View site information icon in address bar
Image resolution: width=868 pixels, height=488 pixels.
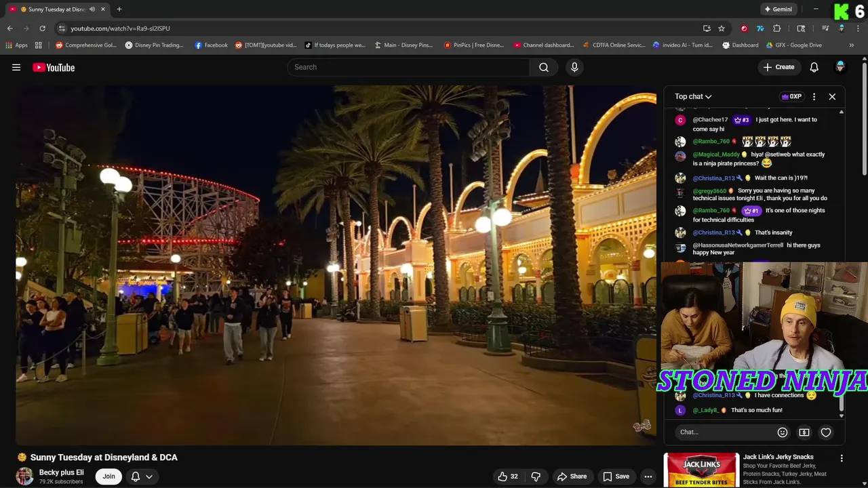(x=62, y=28)
